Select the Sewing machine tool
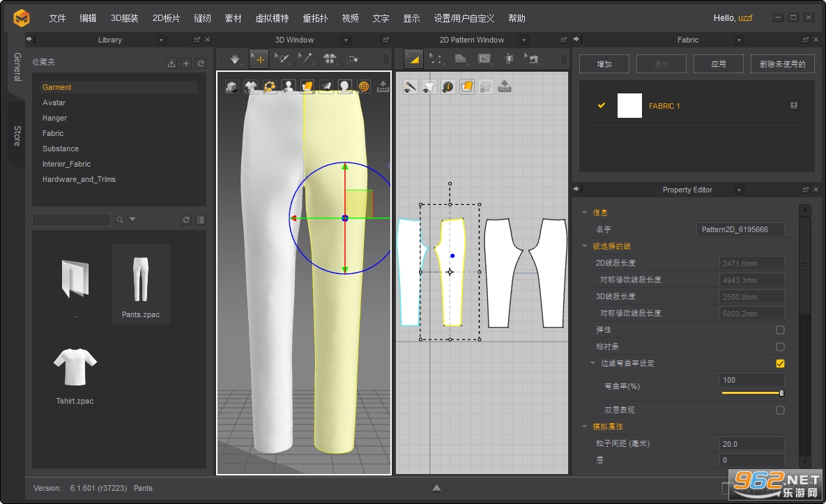The image size is (826, 504). click(x=532, y=59)
